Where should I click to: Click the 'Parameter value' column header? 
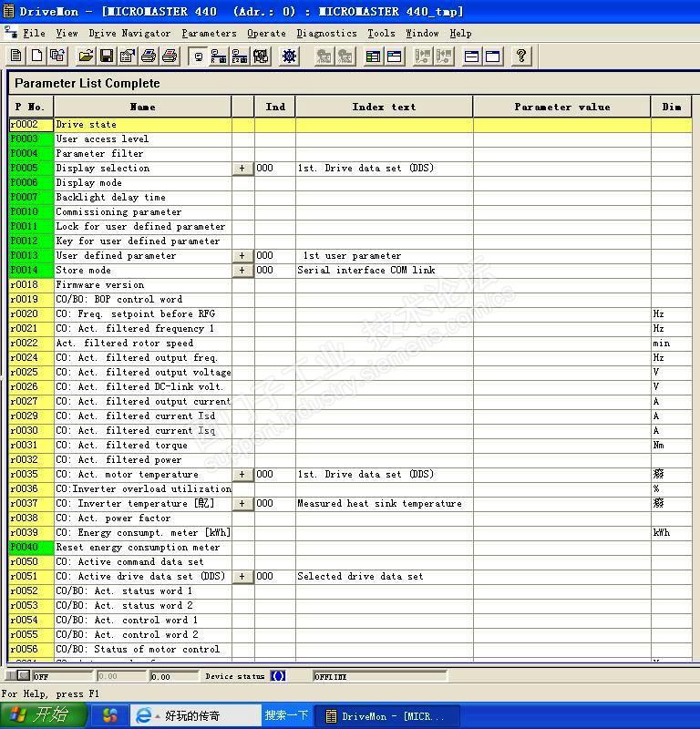(561, 107)
